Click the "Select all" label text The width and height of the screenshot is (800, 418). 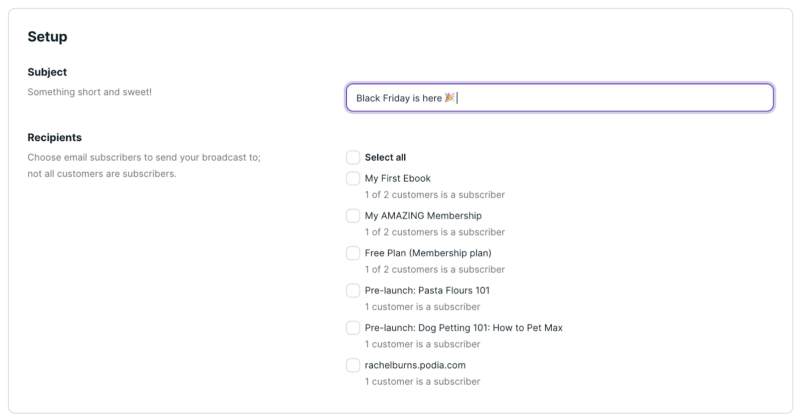385,157
